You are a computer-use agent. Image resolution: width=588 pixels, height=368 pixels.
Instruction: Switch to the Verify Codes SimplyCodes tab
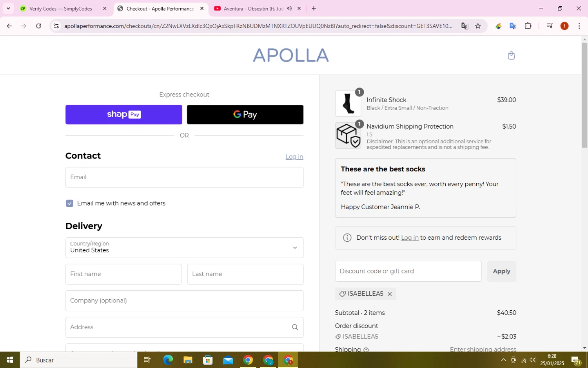click(61, 8)
